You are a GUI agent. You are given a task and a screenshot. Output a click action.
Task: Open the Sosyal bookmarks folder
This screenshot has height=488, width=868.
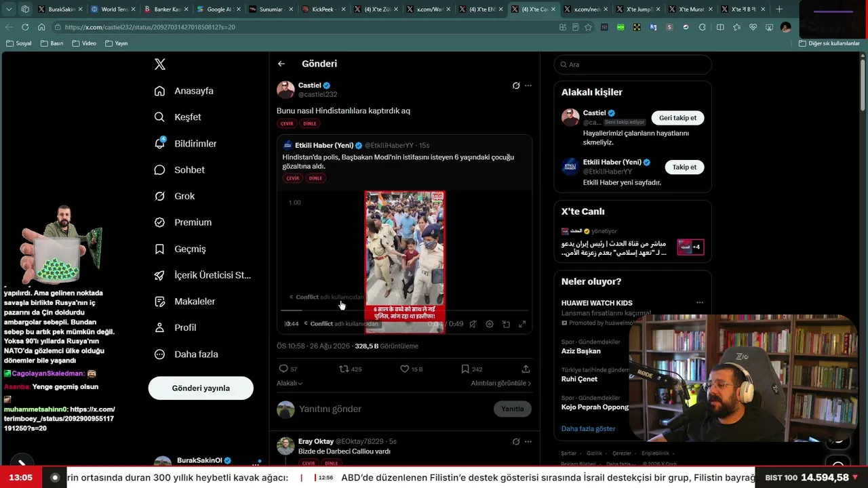tap(19, 43)
